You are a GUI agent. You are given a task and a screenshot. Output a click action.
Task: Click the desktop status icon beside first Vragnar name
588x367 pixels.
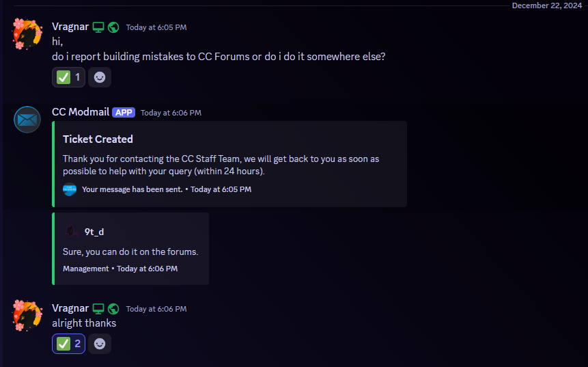click(x=99, y=27)
